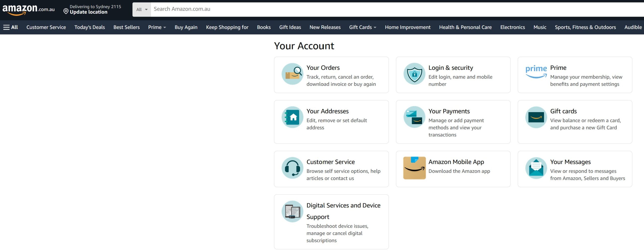Image resolution: width=644 pixels, height=251 pixels.
Task: Go to Best Sellers page
Action: click(126, 27)
